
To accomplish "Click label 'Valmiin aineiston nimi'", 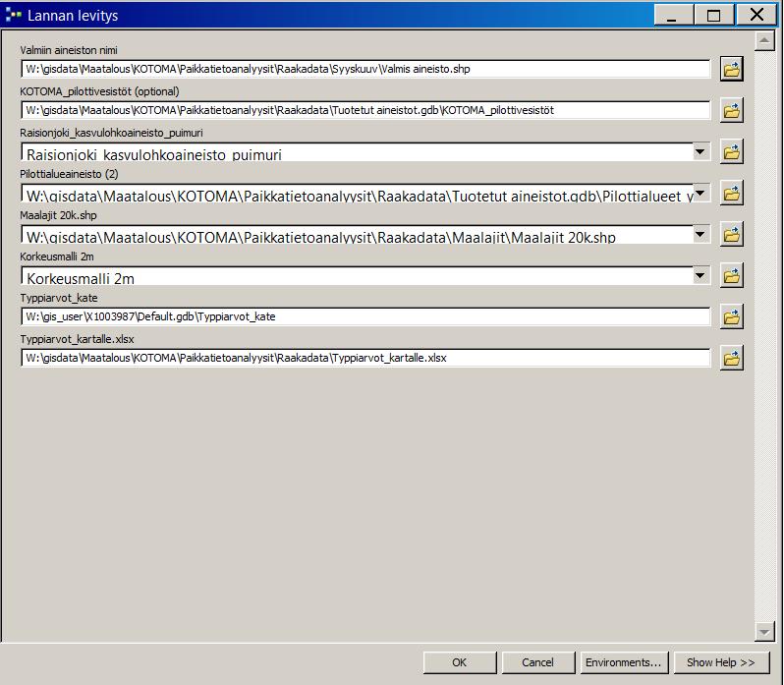I will [69, 50].
